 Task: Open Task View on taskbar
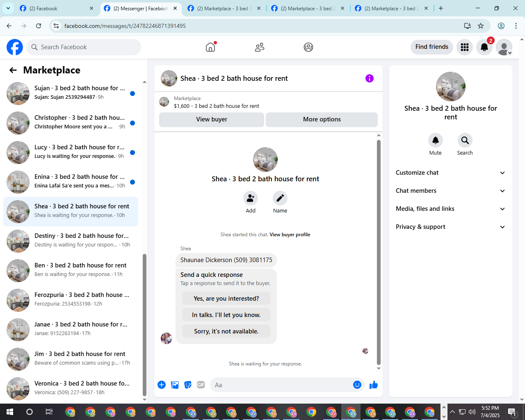[49, 412]
